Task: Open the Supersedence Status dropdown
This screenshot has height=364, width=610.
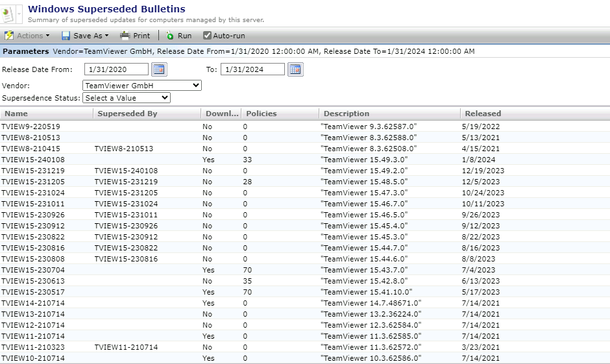Action: pos(127,98)
